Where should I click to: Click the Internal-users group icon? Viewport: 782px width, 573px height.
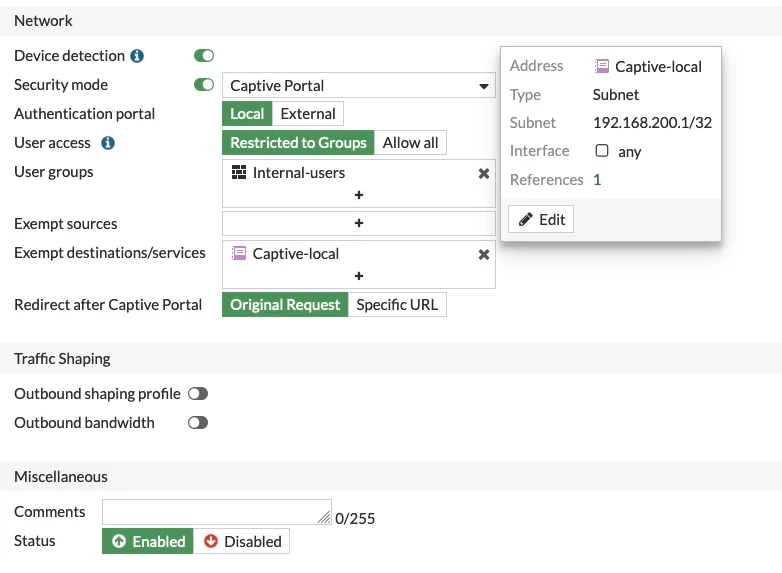(x=239, y=173)
